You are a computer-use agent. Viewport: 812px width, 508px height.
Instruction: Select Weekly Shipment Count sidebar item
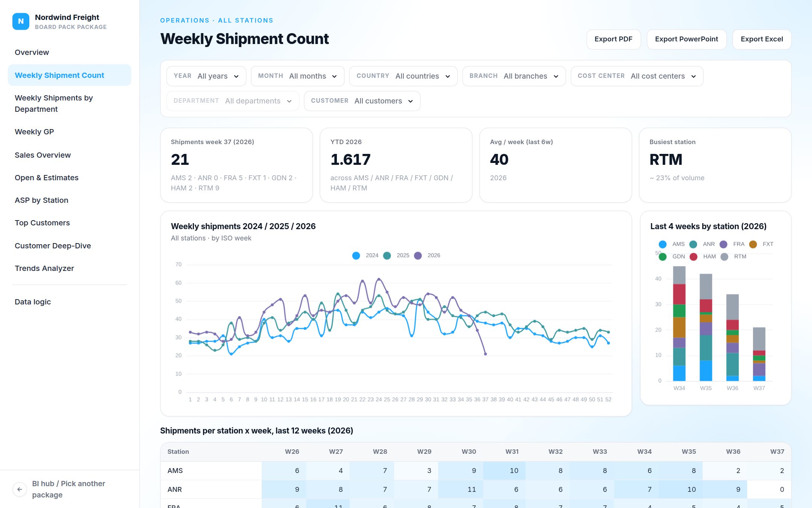click(x=70, y=75)
